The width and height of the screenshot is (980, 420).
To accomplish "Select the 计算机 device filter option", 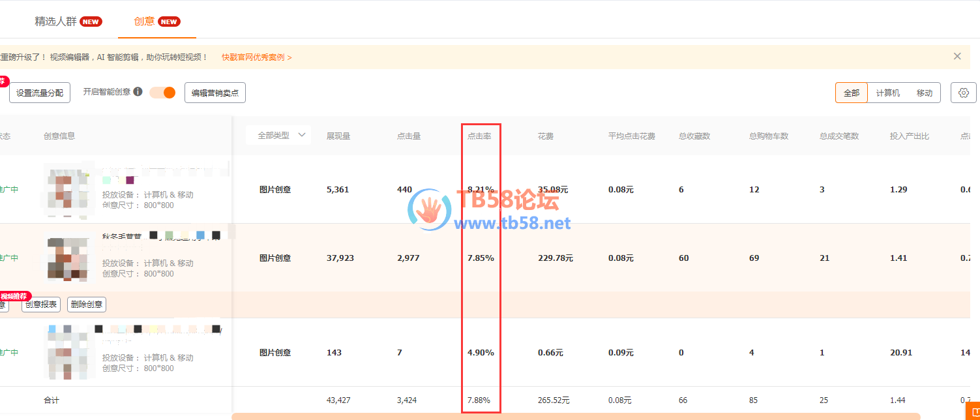I will pos(887,93).
